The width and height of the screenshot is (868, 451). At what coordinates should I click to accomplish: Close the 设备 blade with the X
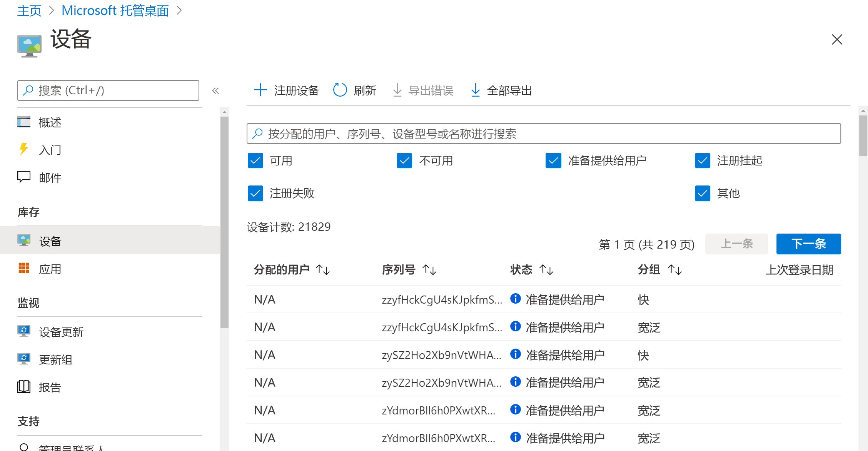click(837, 39)
